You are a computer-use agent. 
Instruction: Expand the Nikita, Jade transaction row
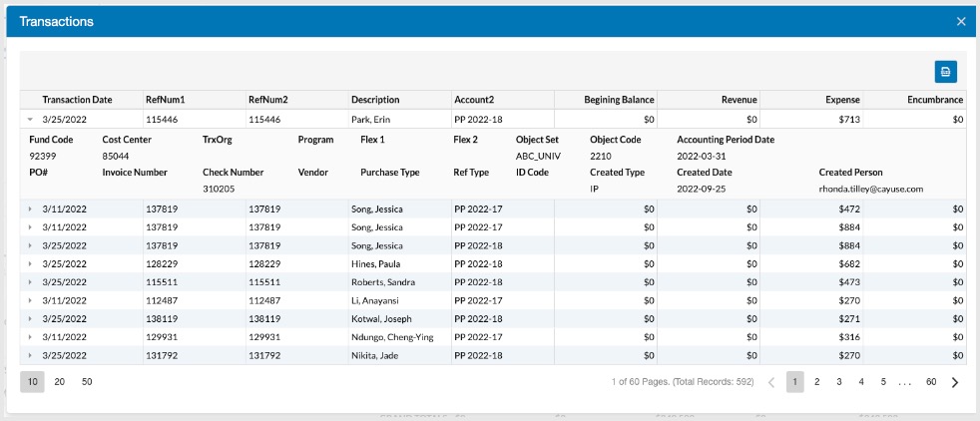(x=29, y=356)
